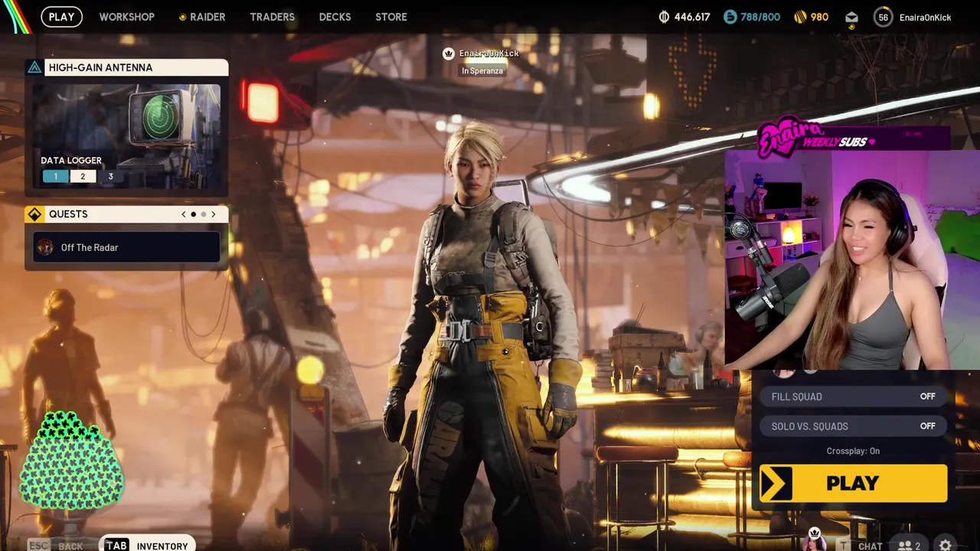Screen dimensions: 980x551
Task: Go to previous quest with left chevron
Action: [183, 214]
